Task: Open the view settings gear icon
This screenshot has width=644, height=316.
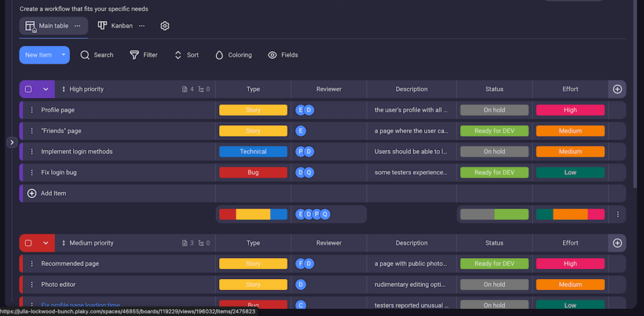Action: (x=165, y=26)
